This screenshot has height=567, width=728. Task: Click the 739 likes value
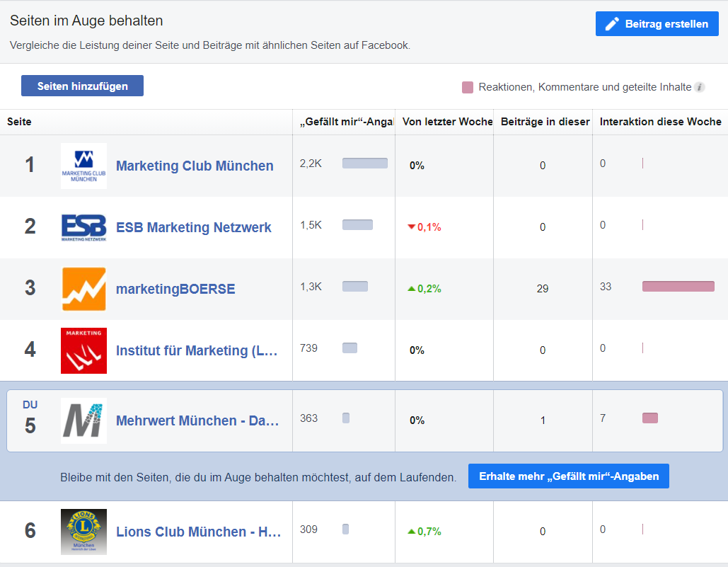[308, 348]
